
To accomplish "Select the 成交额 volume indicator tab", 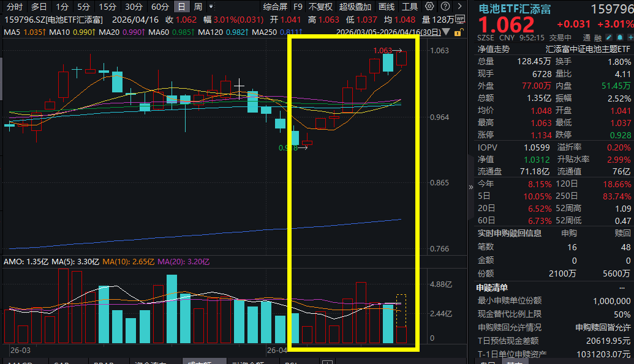I will [x=204, y=361].
